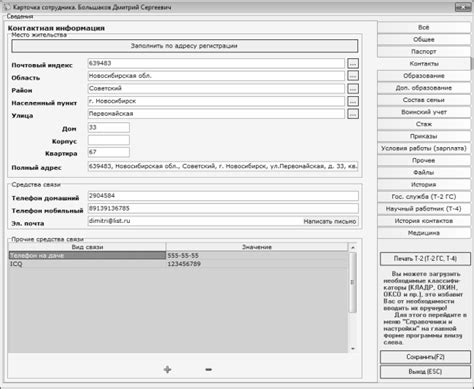Image resolution: width=474 pixels, height=389 pixels.
Task: Click the Сохранить(F2) button
Action: 425,357
